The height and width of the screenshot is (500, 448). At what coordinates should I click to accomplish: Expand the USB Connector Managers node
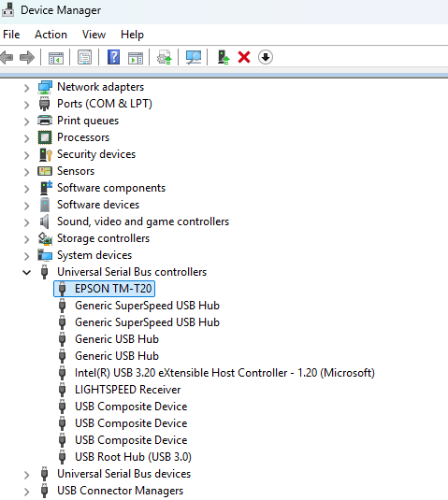pos(27,492)
